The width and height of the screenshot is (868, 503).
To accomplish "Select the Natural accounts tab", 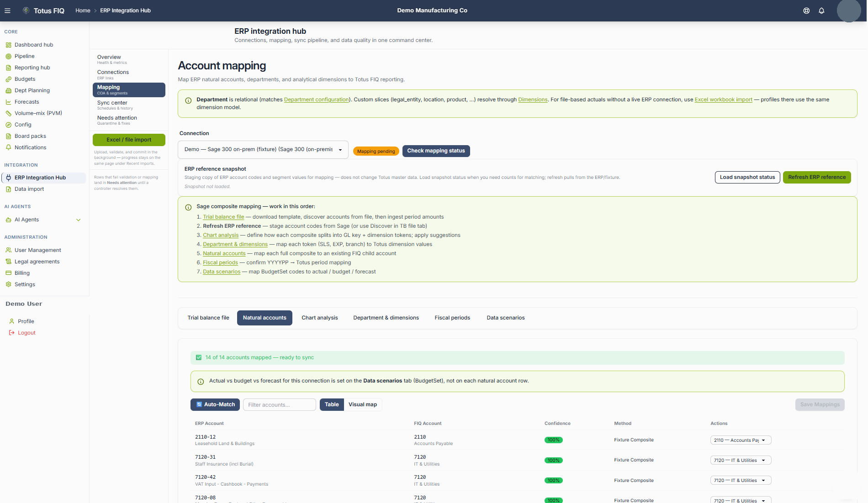I will coord(265,318).
